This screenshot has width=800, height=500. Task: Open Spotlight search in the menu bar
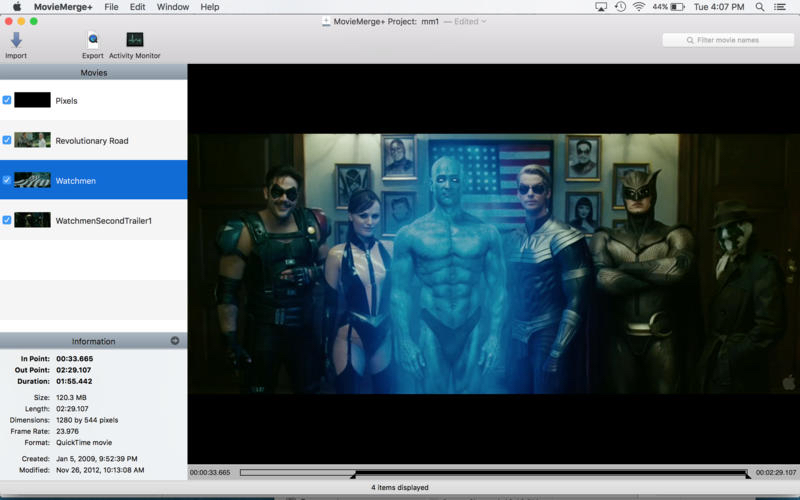[x=762, y=7]
